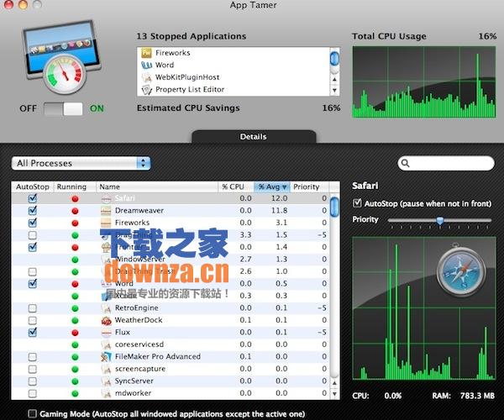Click the green running indicator for WindowServer
Image resolution: width=504 pixels, height=420 pixels.
click(75, 260)
